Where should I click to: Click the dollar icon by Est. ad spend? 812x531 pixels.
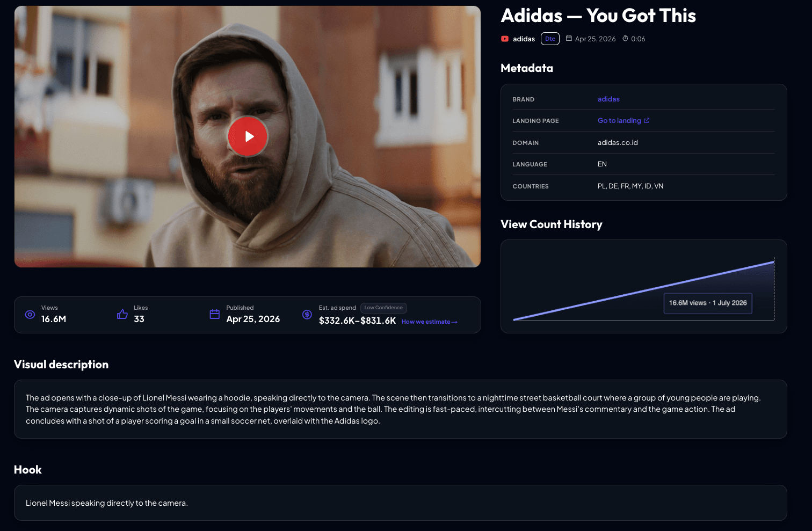[307, 315]
